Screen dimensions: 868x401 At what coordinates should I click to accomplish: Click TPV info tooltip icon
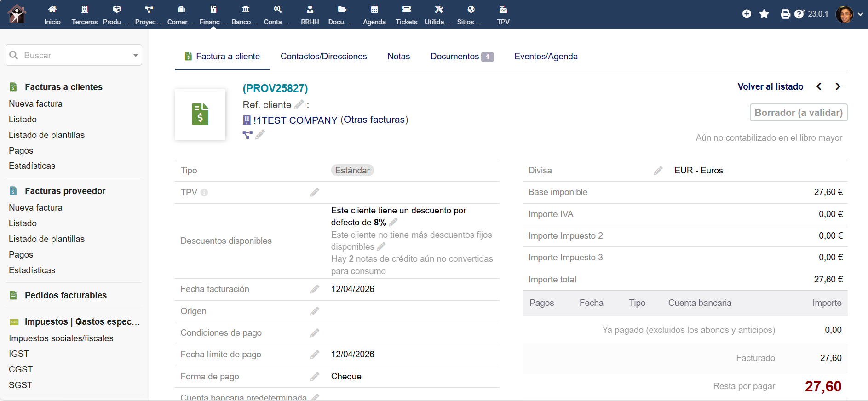tap(204, 193)
